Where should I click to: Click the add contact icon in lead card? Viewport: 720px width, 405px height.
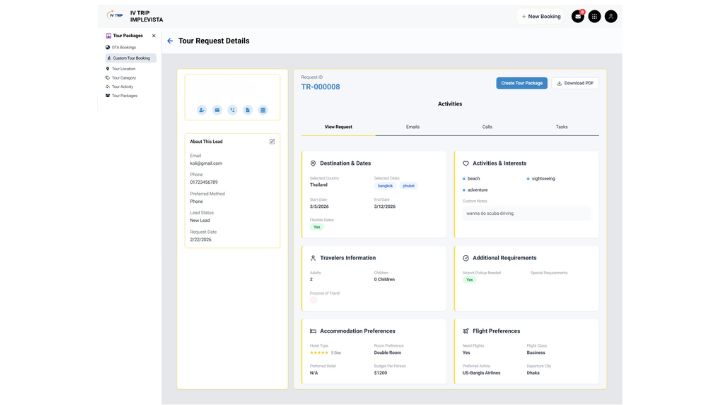click(202, 109)
